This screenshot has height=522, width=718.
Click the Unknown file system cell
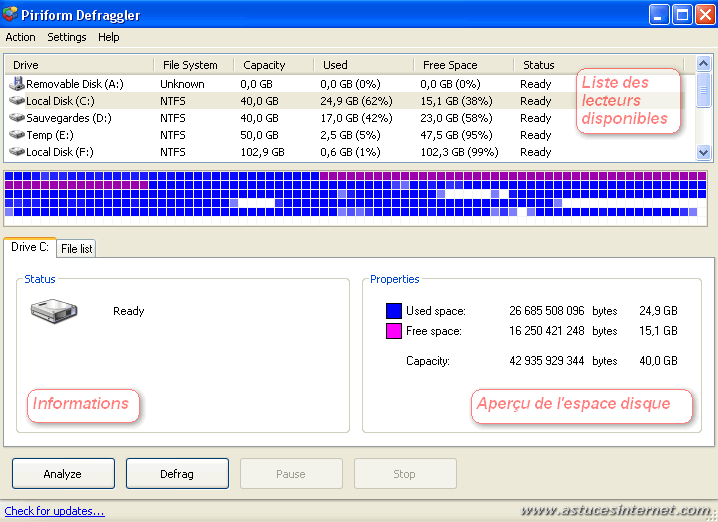tap(182, 84)
